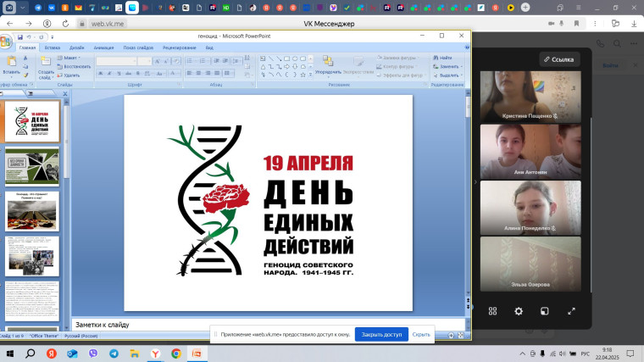Screen dimensions: 644x362
Task: Open Google Chrome from the taskbar
Action: (x=176, y=354)
